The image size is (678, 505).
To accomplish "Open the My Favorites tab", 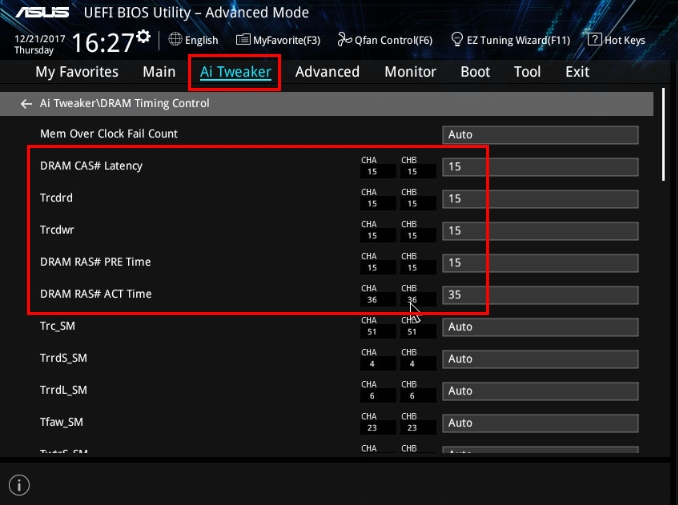I will pos(77,72).
